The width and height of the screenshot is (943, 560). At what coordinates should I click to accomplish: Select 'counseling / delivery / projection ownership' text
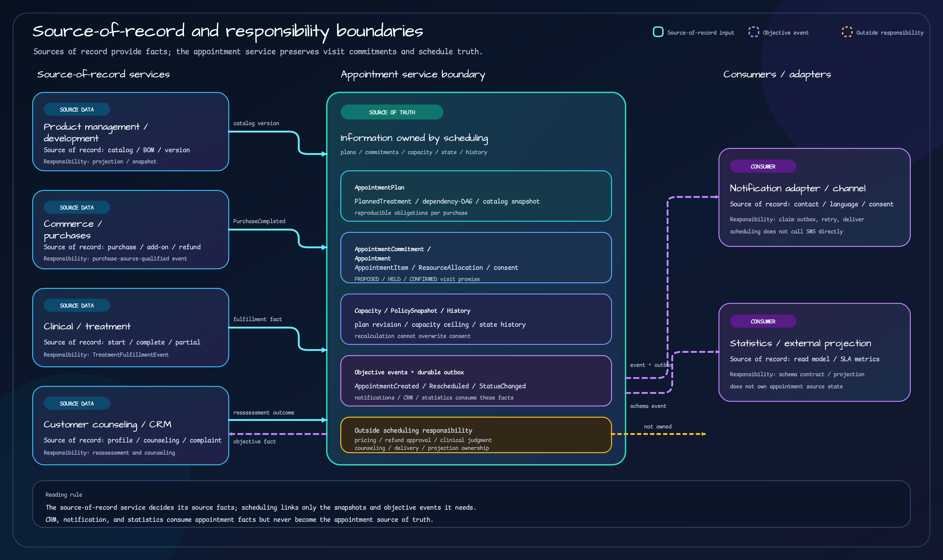[x=422, y=448]
